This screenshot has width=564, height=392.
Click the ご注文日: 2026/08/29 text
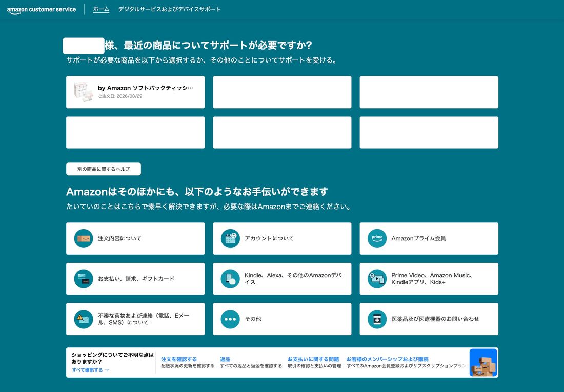(x=120, y=96)
